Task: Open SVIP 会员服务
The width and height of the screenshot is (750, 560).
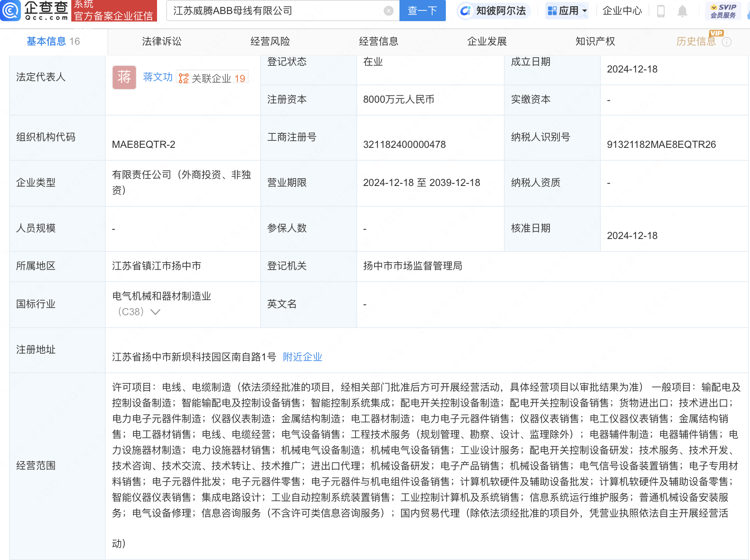Action: pyautogui.click(x=723, y=11)
